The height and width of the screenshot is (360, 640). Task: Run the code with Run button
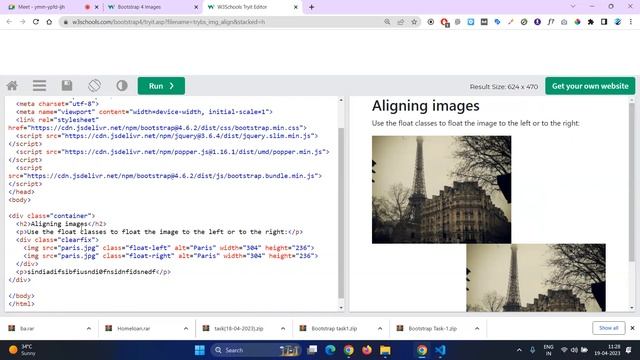(x=161, y=86)
